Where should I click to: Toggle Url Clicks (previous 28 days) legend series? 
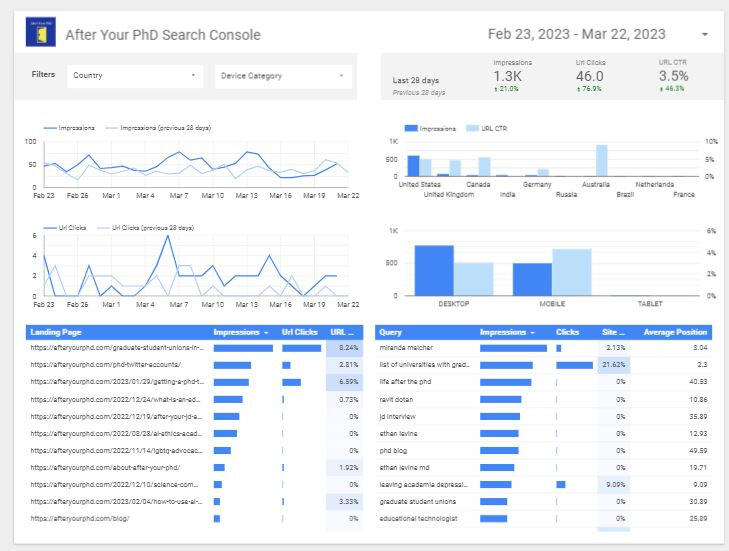[x=152, y=228]
